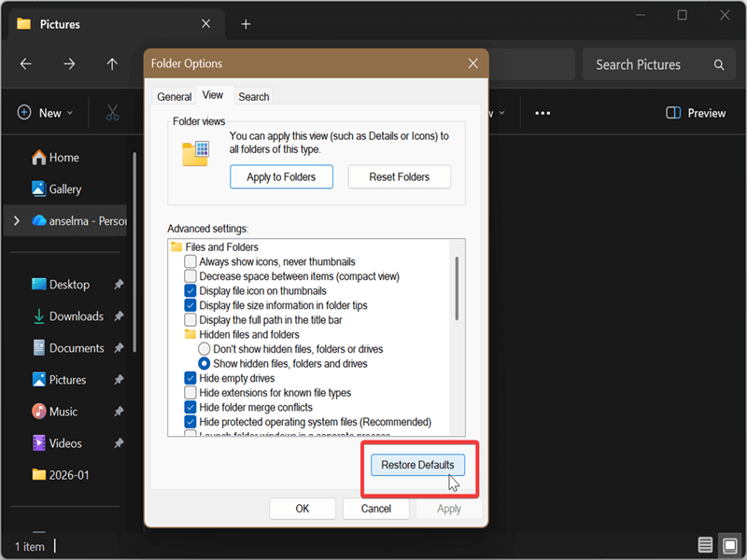Uncheck Hide empty drives

click(x=190, y=379)
